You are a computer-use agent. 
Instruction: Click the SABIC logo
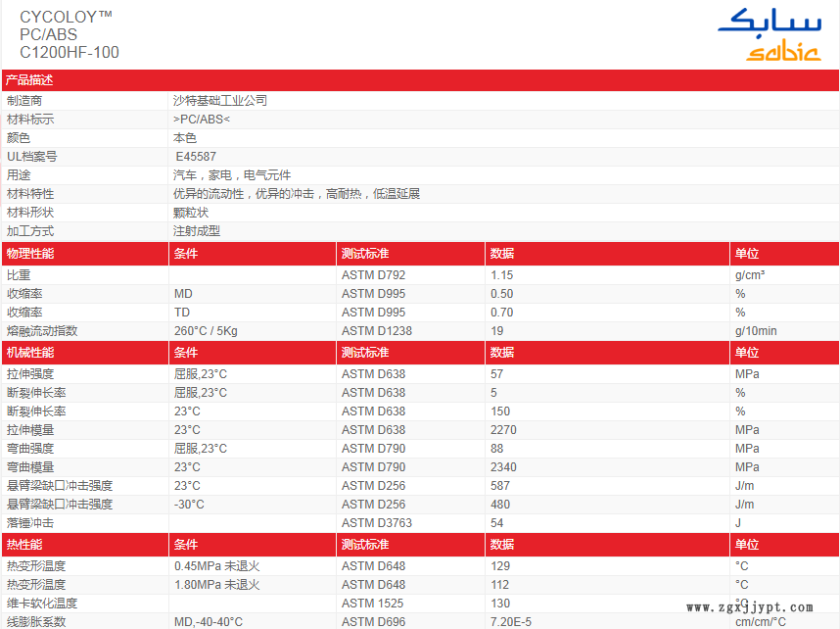tap(770, 33)
